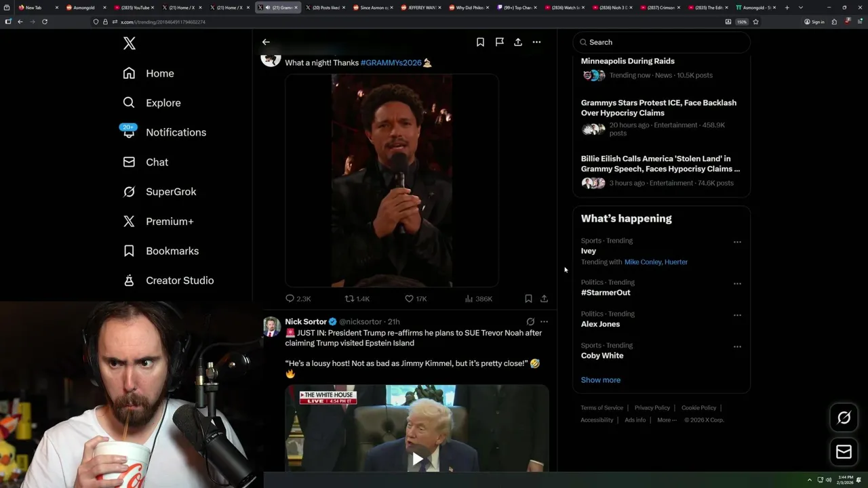Open Creator Studio in the X sidebar
This screenshot has width=868, height=488.
[x=168, y=281]
